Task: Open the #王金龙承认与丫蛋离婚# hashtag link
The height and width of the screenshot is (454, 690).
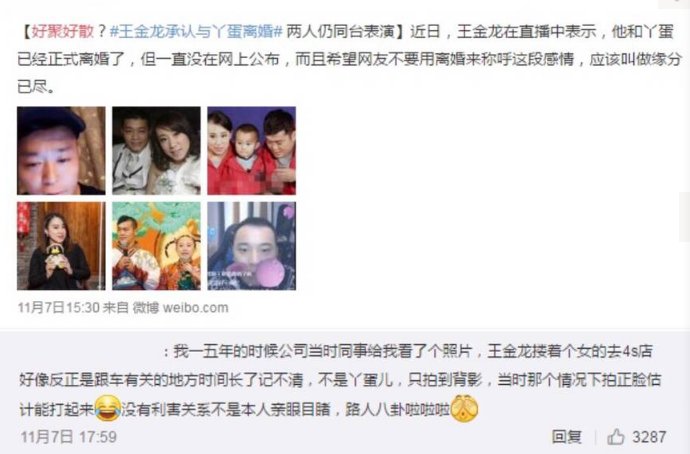Action: [x=195, y=32]
